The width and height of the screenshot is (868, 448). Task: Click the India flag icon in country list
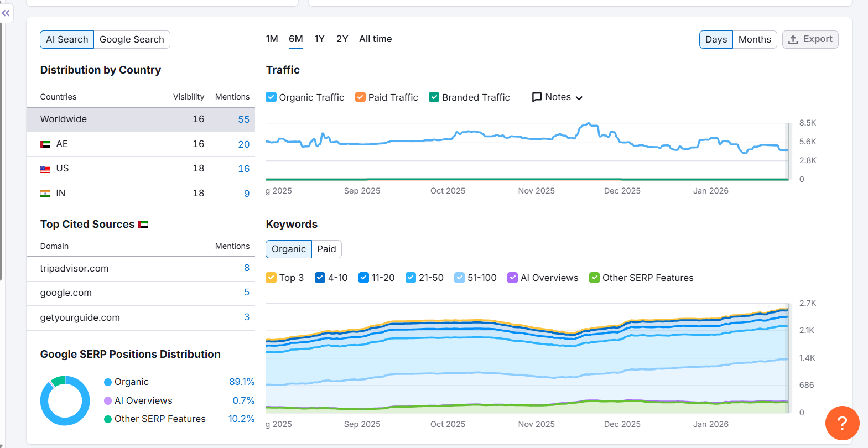[x=45, y=194]
